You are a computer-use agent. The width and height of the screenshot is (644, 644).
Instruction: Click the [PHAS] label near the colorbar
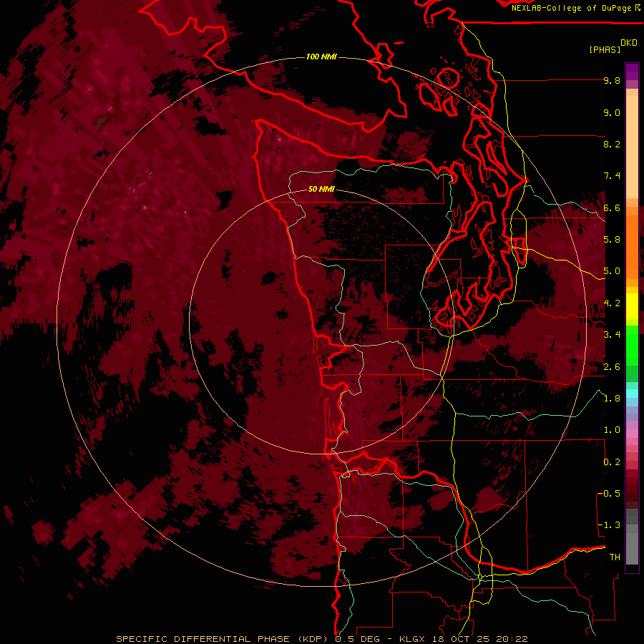(x=605, y=49)
